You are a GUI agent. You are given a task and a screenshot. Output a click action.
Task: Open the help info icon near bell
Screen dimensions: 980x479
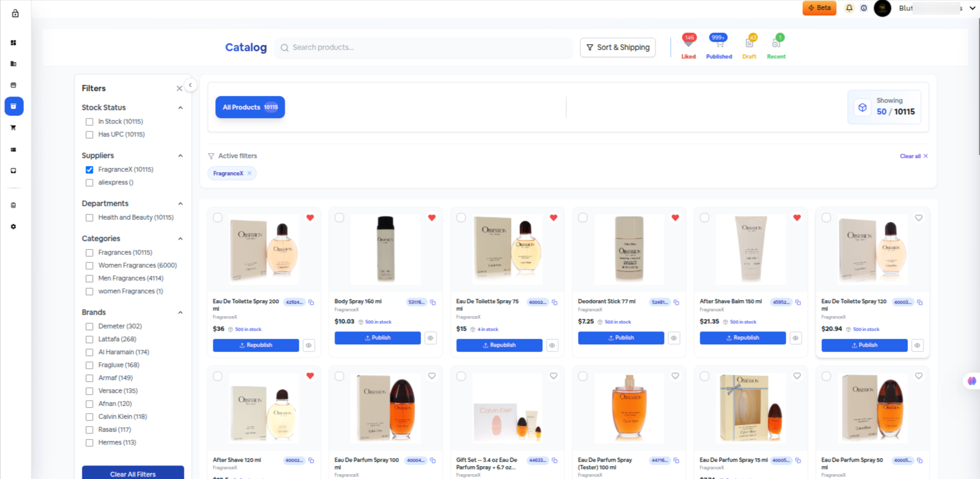864,8
